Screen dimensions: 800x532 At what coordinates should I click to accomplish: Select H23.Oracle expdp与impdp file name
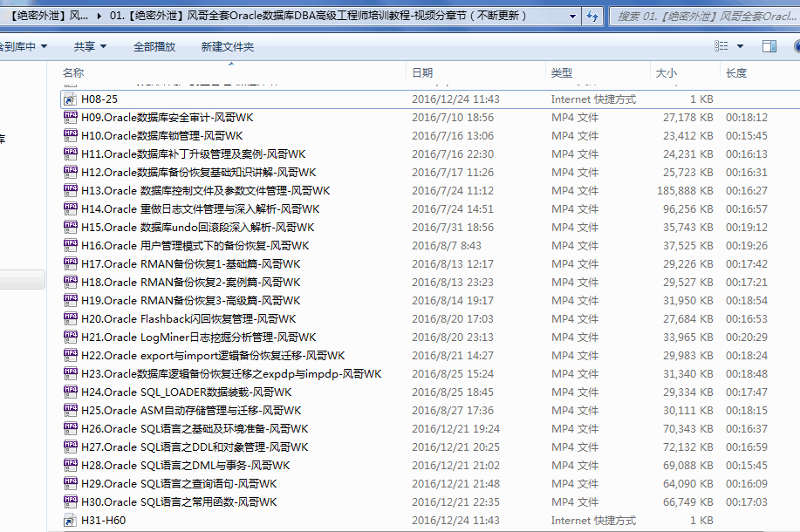pos(231,374)
